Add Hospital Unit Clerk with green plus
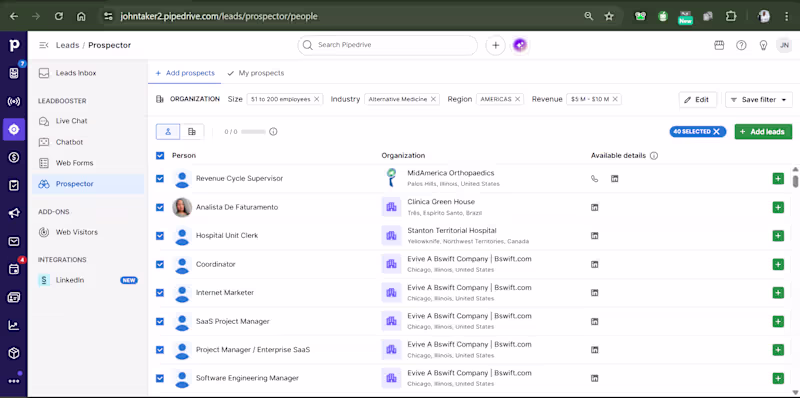 coord(778,236)
